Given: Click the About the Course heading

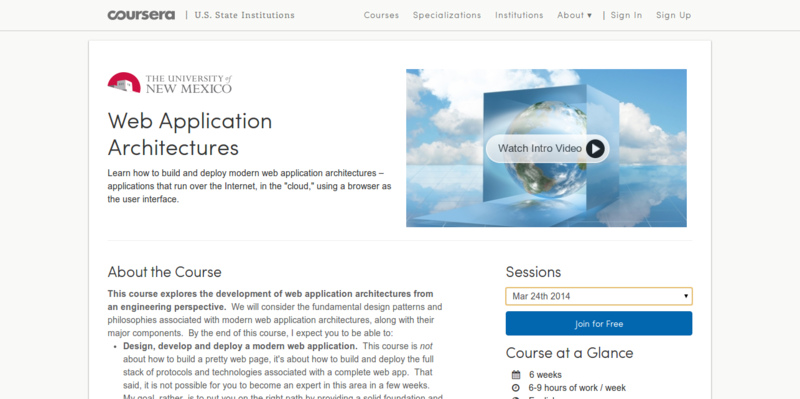Looking at the screenshot, I should click(164, 272).
